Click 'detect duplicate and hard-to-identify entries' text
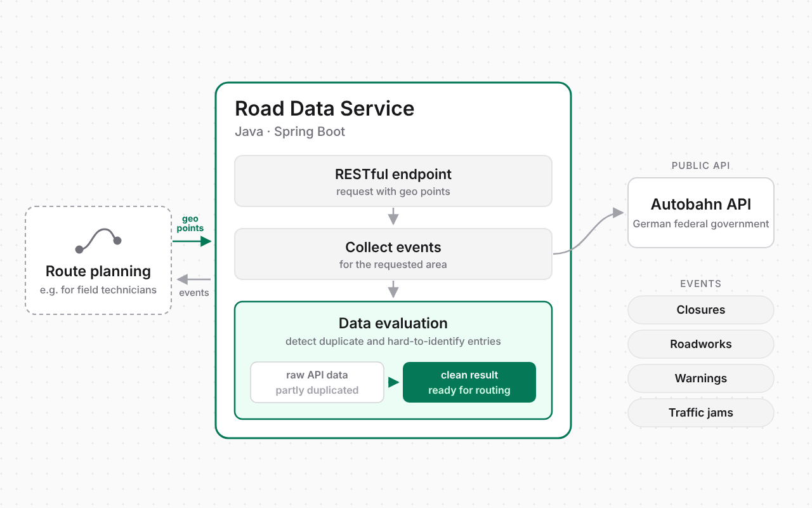 click(393, 342)
